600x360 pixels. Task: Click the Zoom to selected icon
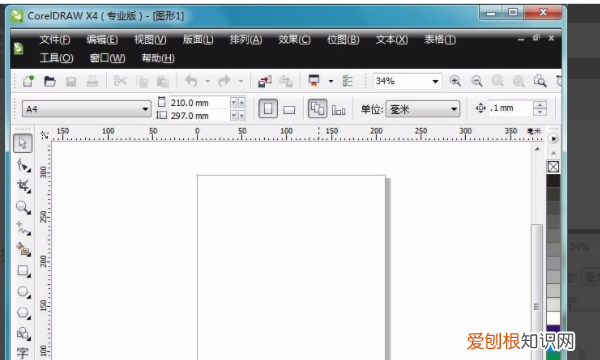[x=497, y=81]
